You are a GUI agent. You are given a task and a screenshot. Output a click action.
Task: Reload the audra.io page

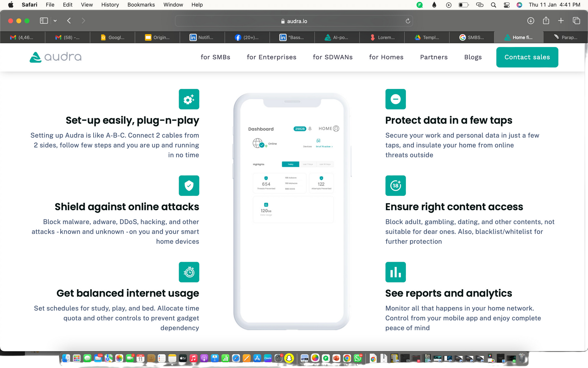408,21
